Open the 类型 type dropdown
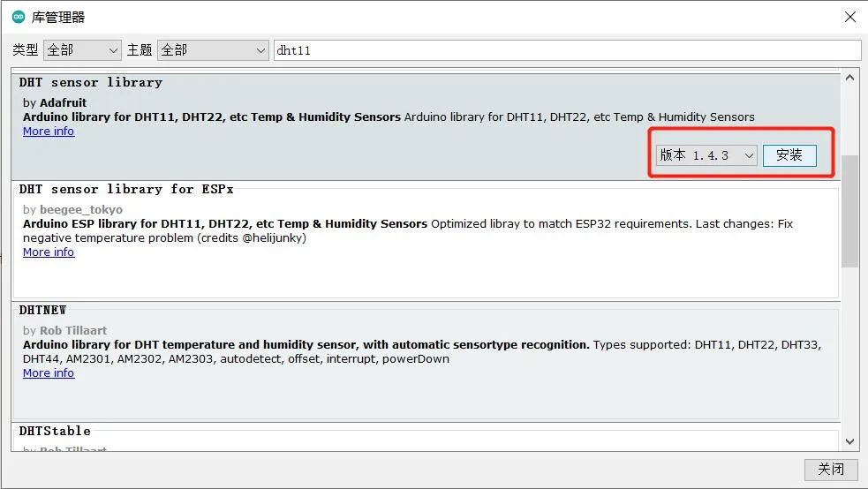The height and width of the screenshot is (489, 868). (x=82, y=50)
